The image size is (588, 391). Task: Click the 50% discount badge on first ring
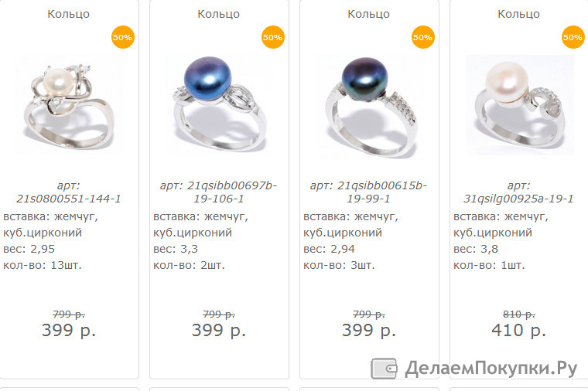coord(122,37)
